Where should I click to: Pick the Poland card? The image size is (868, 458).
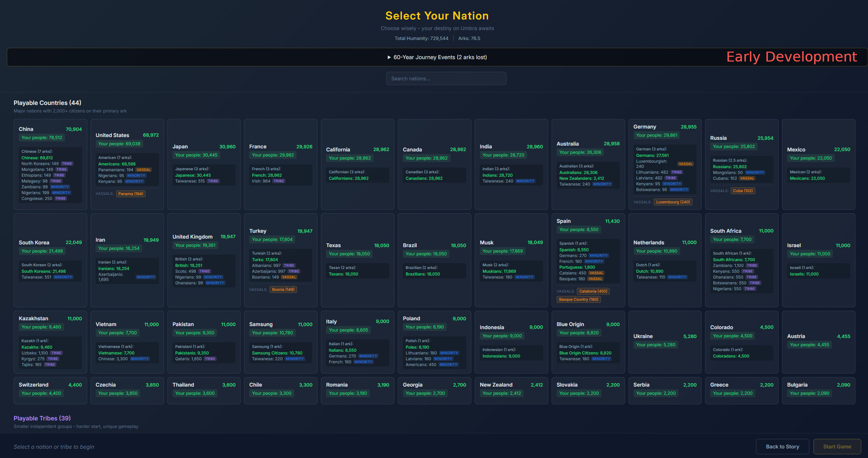tap(434, 342)
